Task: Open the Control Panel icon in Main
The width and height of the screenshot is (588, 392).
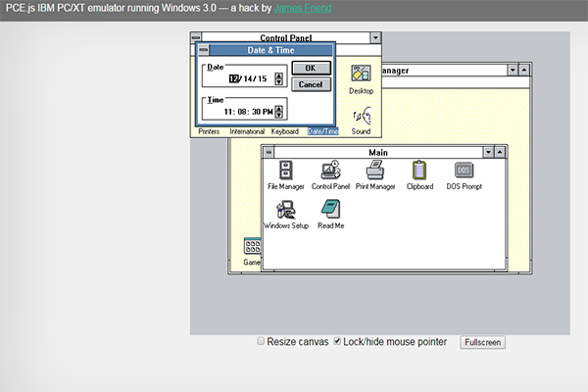Action: (x=330, y=171)
